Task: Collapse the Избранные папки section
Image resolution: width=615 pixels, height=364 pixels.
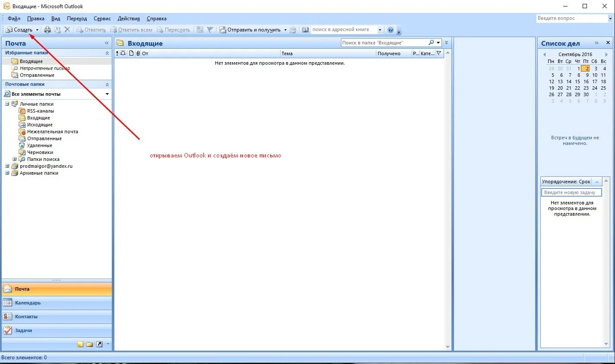Action: tap(107, 53)
